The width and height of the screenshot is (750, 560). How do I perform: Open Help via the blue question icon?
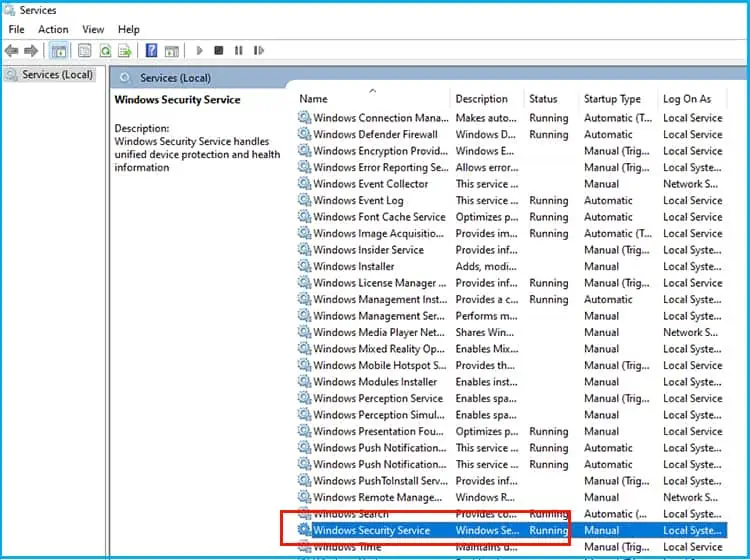pos(152,50)
